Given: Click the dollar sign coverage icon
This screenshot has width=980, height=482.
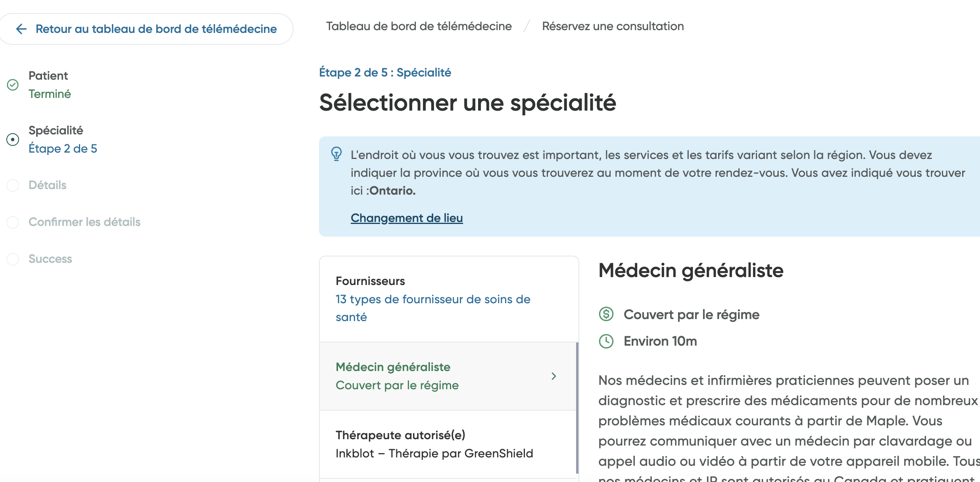Looking at the screenshot, I should [x=605, y=314].
